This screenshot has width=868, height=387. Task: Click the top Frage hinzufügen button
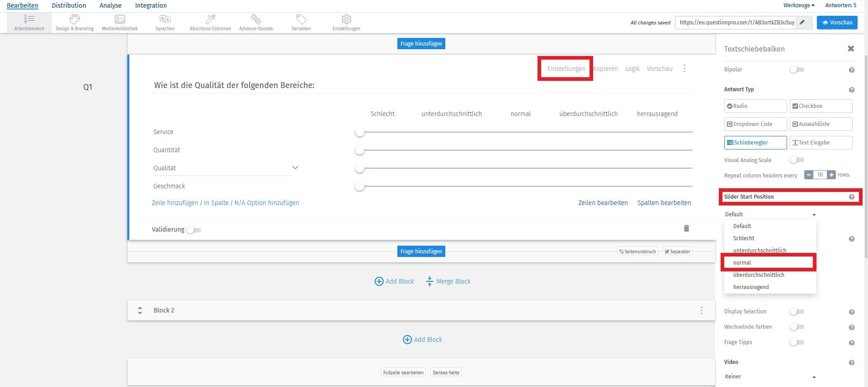(x=421, y=43)
